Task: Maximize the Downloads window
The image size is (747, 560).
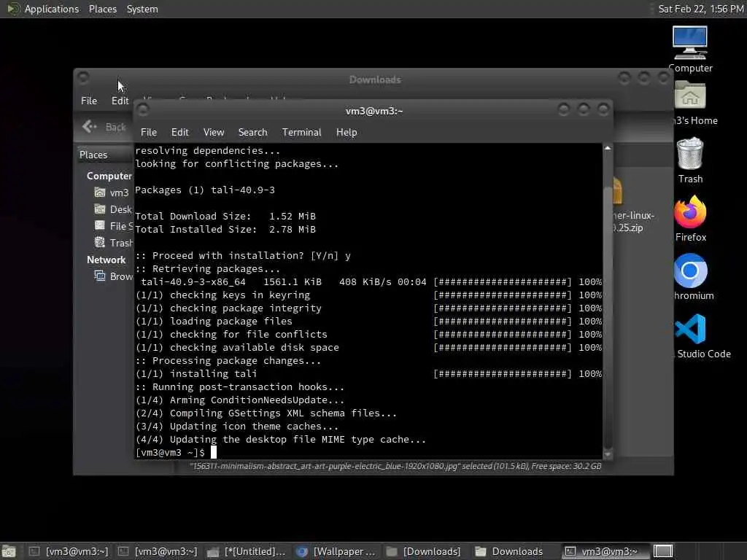Action: (x=643, y=77)
